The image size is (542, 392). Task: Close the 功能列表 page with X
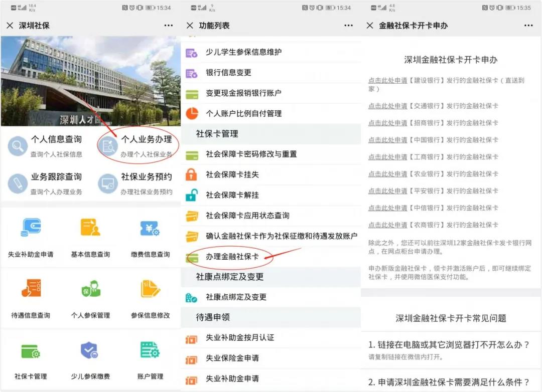(x=190, y=26)
